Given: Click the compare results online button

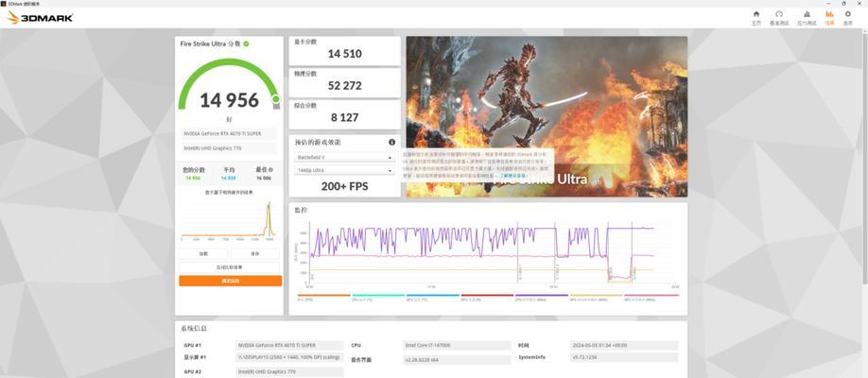Looking at the screenshot, I should point(231,267).
